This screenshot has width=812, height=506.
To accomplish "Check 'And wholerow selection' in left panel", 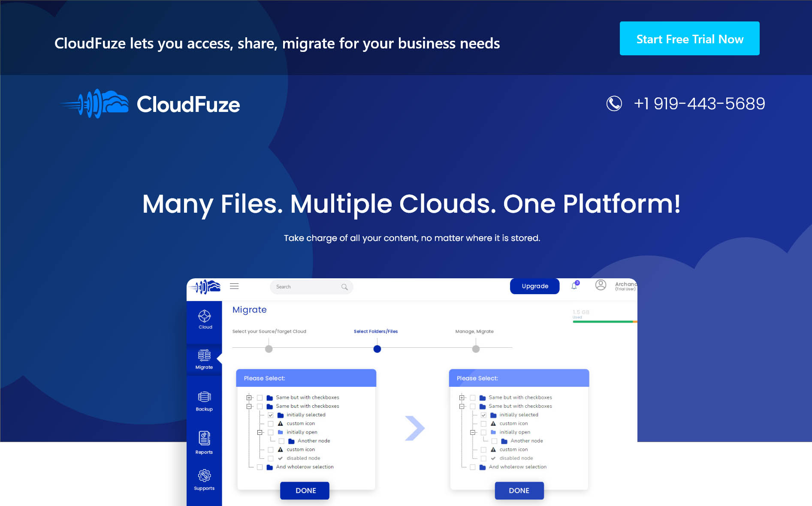I will pyautogui.click(x=260, y=467).
